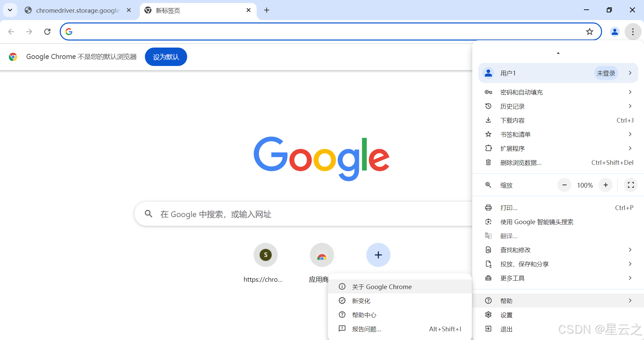Screen dimensions: 644x340
Task: Open 帮助中心 from submenu
Action: (x=400, y=315)
